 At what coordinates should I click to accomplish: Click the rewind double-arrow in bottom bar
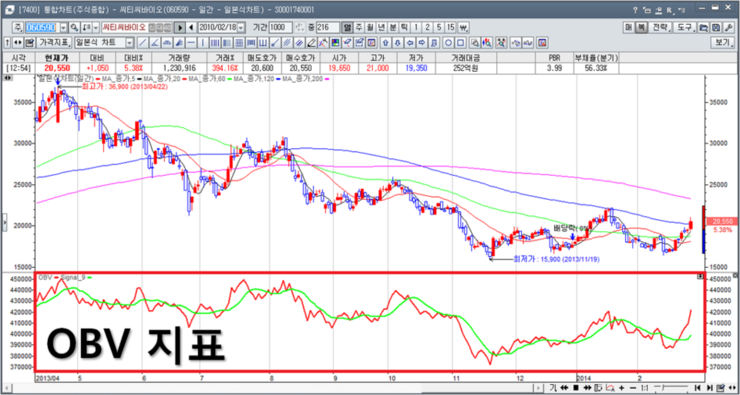[564, 388]
